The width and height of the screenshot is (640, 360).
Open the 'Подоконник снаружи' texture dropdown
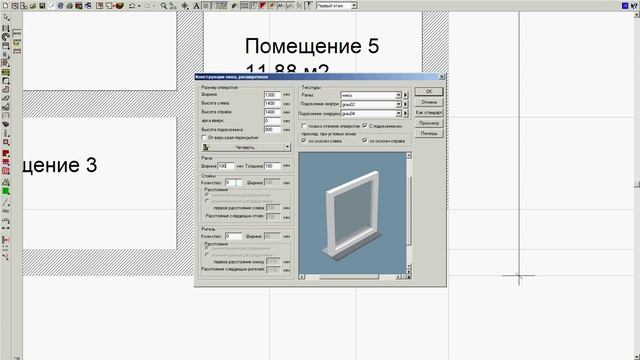pos(398,113)
